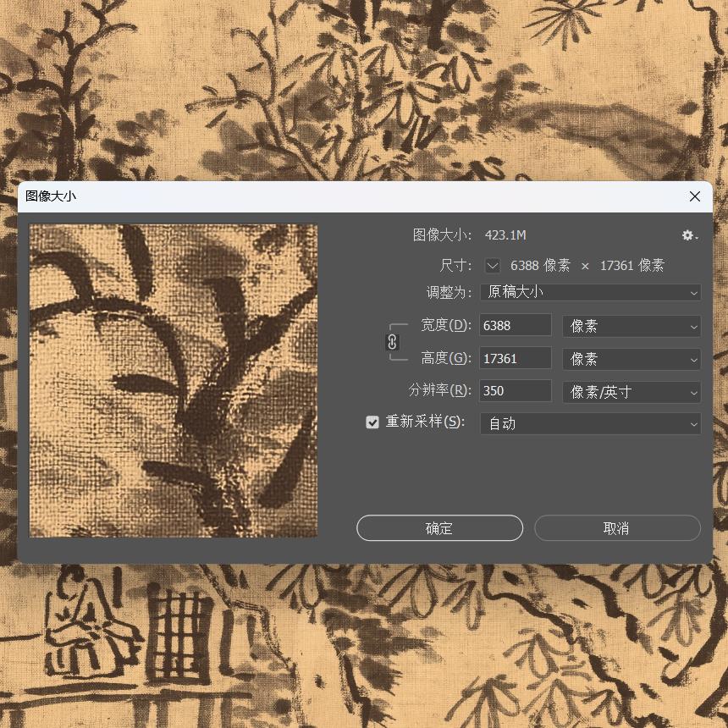Expand the 调整为 原稿大小 dropdown
The width and height of the screenshot is (728, 728).
point(590,293)
